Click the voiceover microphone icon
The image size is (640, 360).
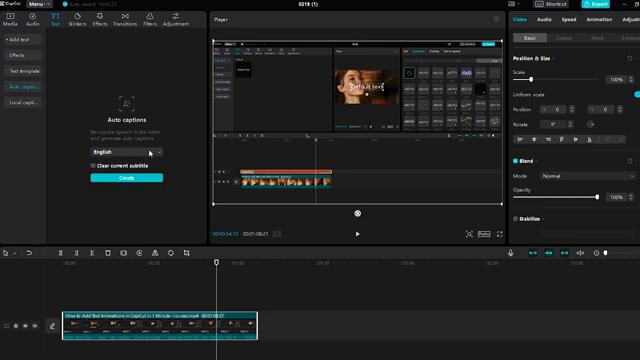tap(511, 253)
